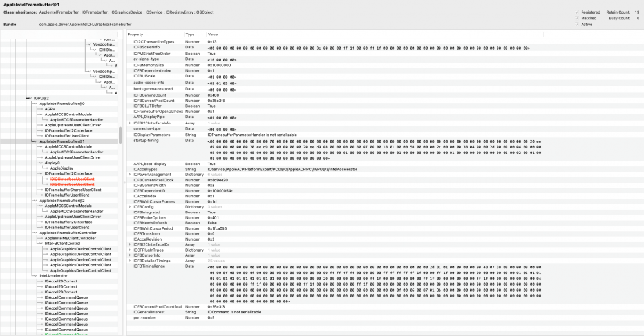Image resolution: width=644 pixels, height=336 pixels.
Task: Select the AppleDisplay tree entry
Action: 62,168
